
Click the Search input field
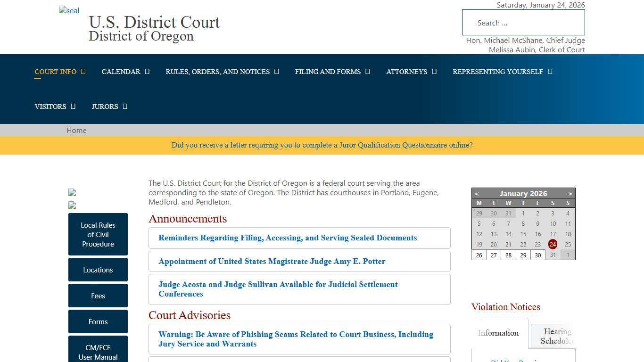click(523, 22)
